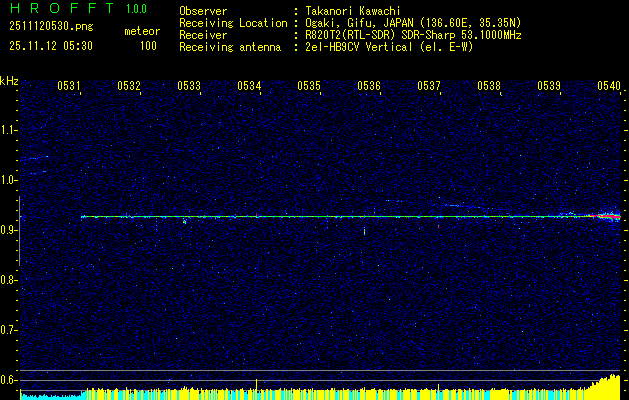Click the Receiving antenna text 2el-HB9CV
This screenshot has height=400, width=629.
point(333,47)
